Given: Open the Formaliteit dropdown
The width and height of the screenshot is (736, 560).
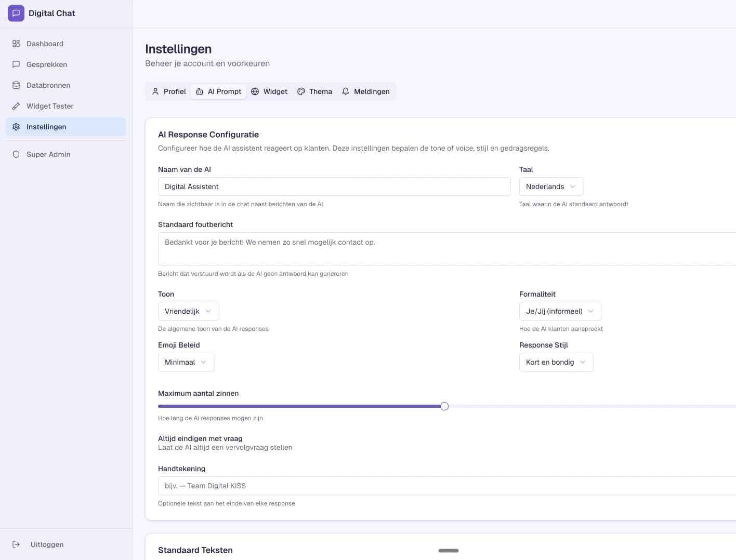Looking at the screenshot, I should tap(560, 311).
